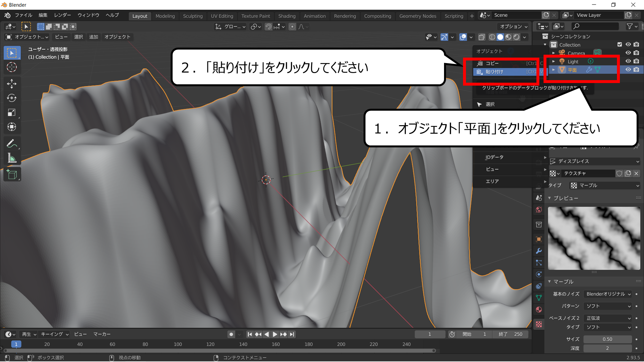
Task: Activate the Transform tool
Action: (12, 127)
